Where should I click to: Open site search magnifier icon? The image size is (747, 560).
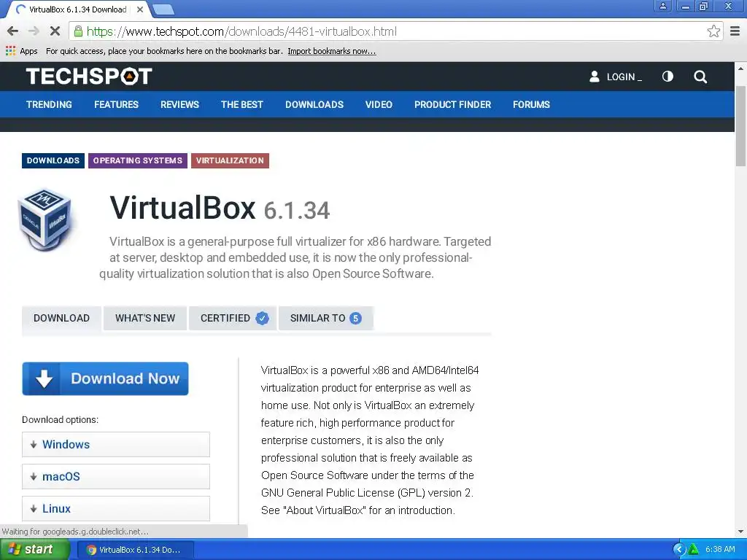(700, 77)
